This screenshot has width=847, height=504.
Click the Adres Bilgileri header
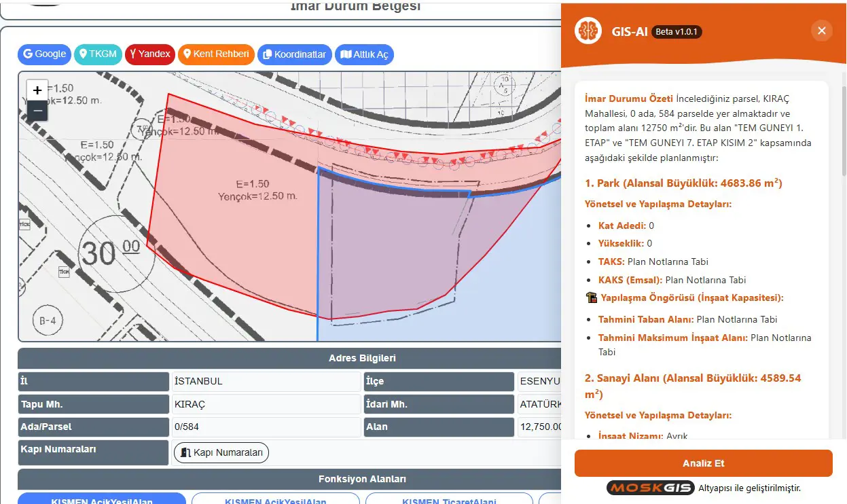click(290, 358)
